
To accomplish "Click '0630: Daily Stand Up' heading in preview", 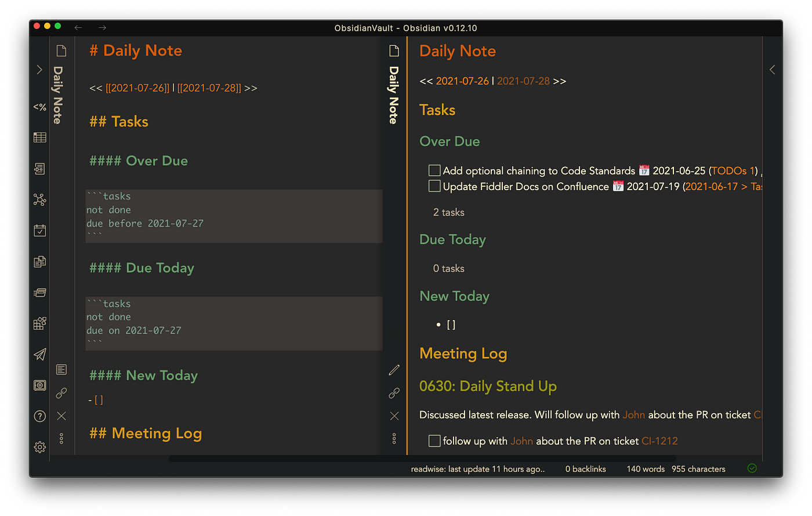I will pos(488,386).
